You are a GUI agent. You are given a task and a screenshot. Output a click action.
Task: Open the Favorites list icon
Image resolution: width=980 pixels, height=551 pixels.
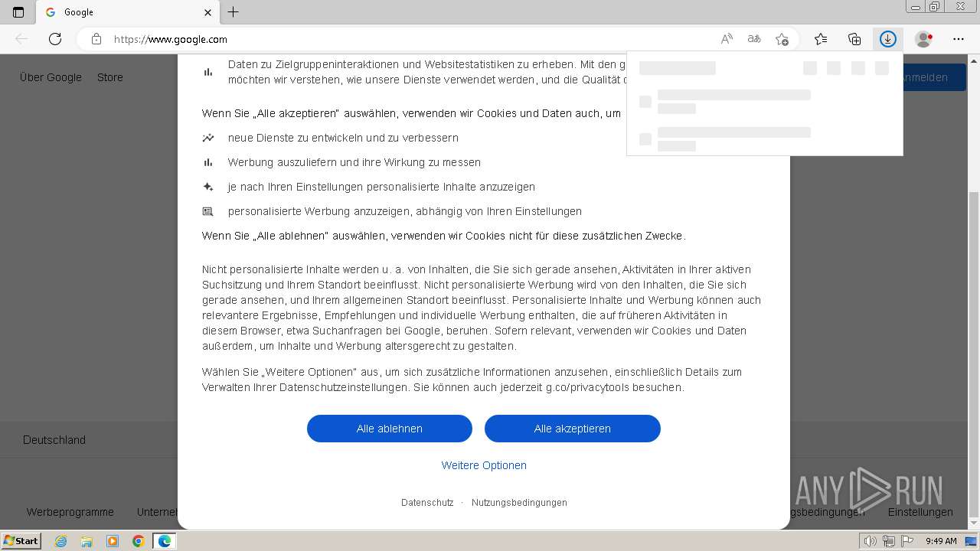(821, 39)
